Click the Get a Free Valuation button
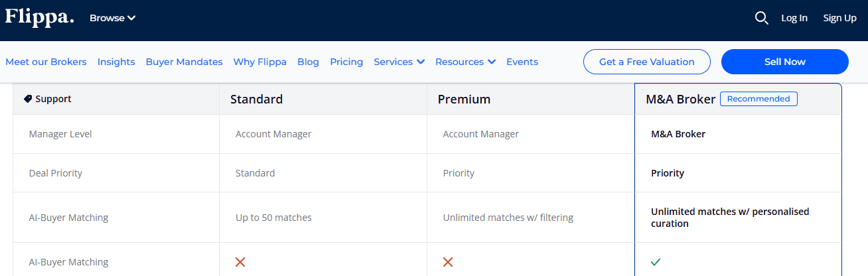868x276 pixels. tap(646, 62)
